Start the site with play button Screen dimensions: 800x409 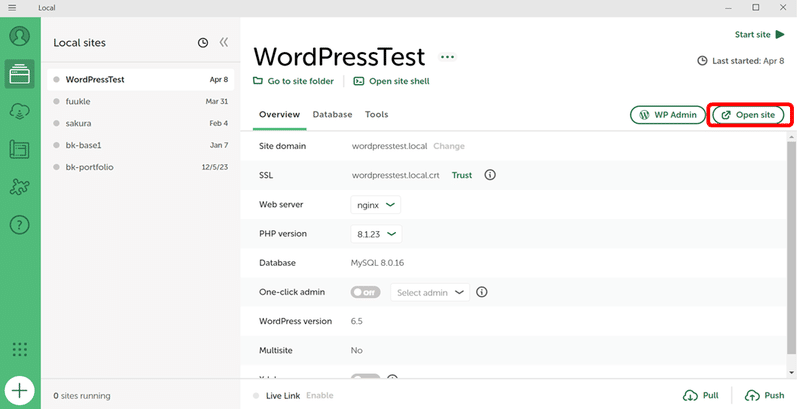pyautogui.click(x=759, y=35)
